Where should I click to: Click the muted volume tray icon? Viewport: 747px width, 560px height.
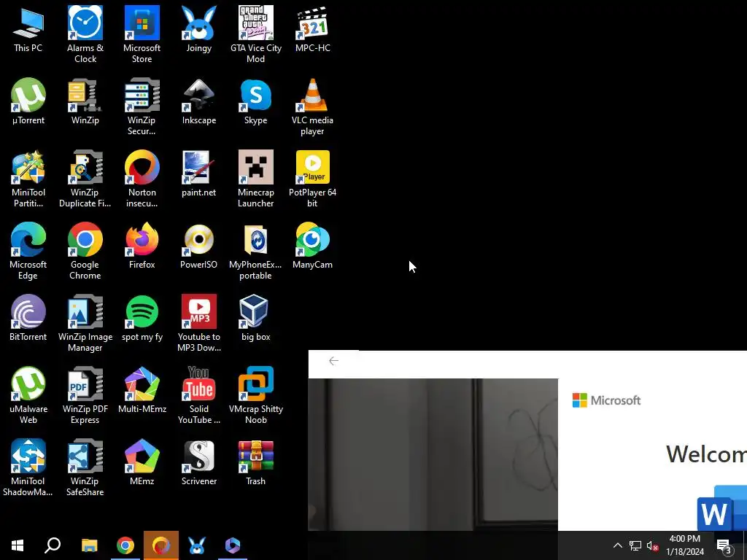click(653, 545)
